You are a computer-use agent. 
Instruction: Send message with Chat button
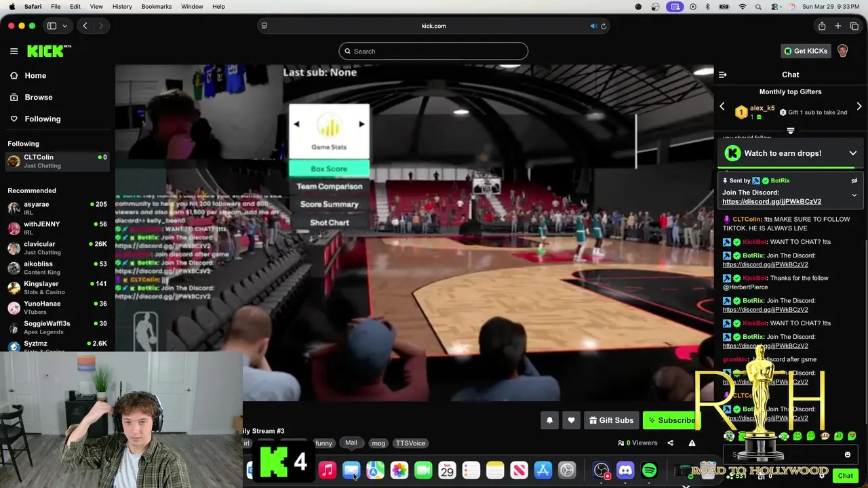coord(845,476)
